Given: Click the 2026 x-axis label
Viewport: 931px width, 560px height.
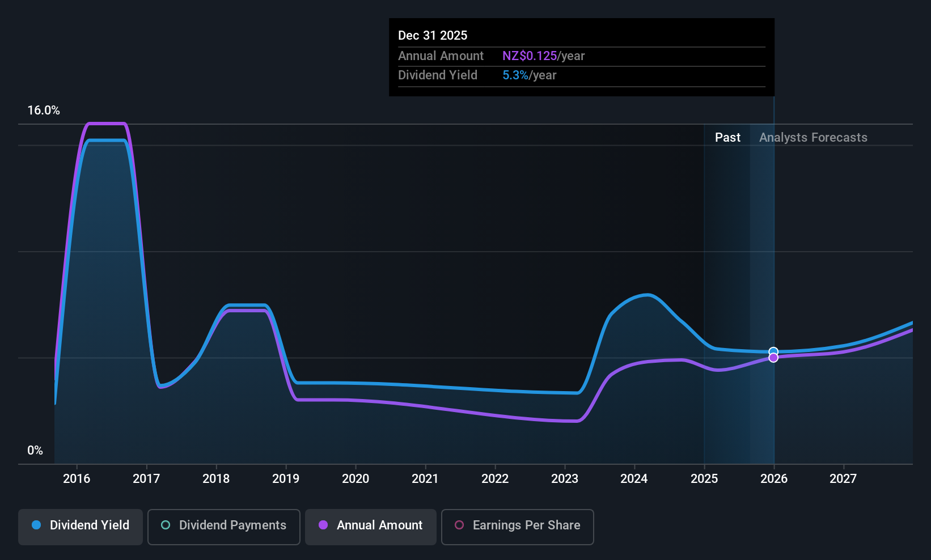Looking at the screenshot, I should pos(774,478).
